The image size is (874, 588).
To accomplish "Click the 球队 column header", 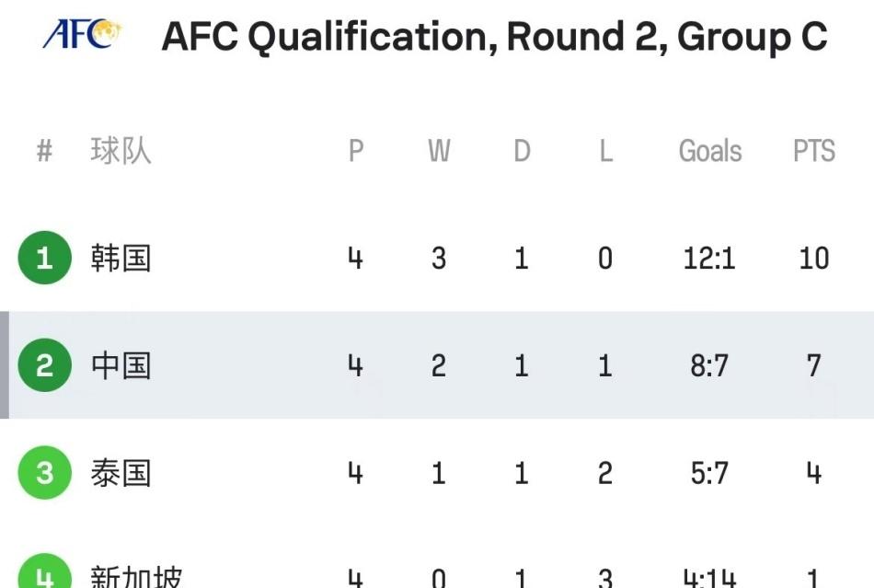I will [x=121, y=151].
